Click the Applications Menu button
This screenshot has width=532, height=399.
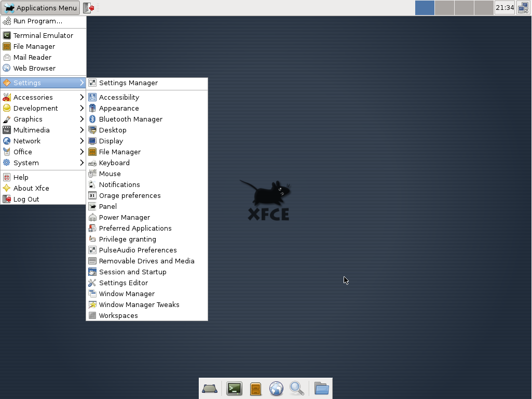[40, 8]
